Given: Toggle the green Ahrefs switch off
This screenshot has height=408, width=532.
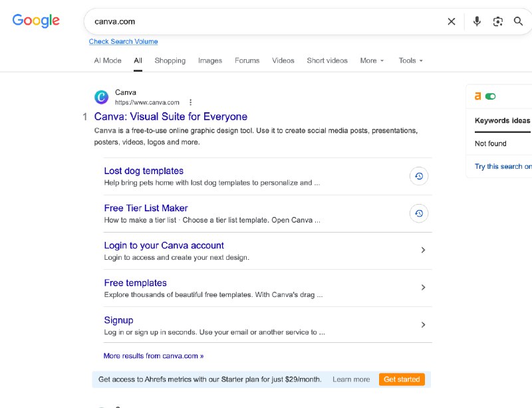Looking at the screenshot, I should click(490, 96).
